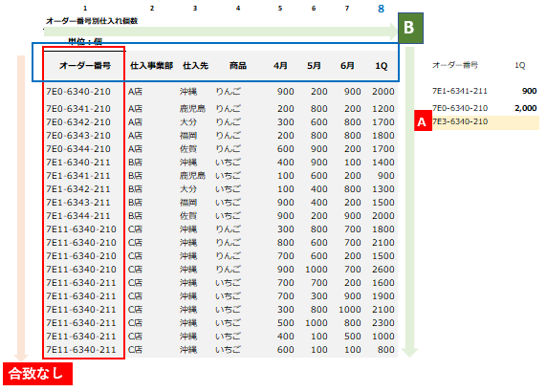Screen dimensions: 547x392
Task: Select order number 7E1-6343-211
Action: [78, 203]
